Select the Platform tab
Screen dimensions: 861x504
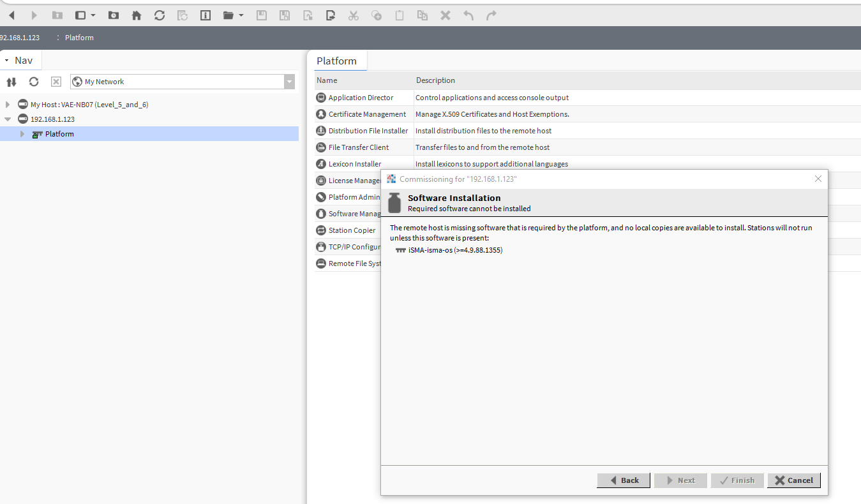pos(336,61)
